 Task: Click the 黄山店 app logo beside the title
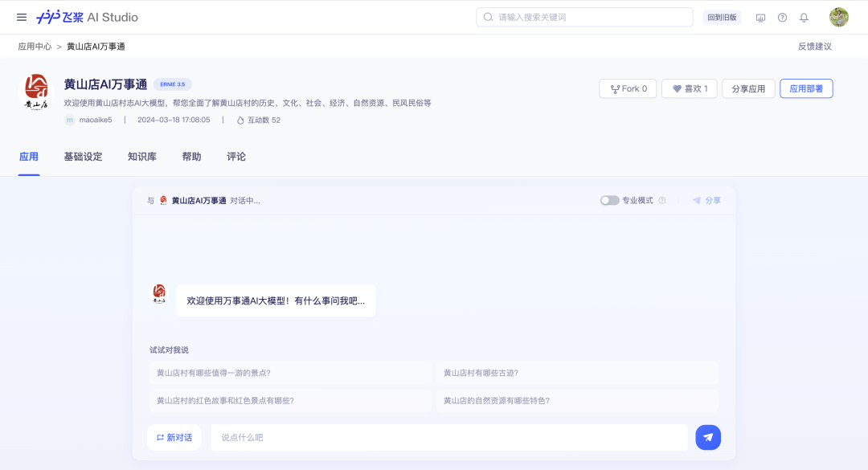pyautogui.click(x=36, y=92)
